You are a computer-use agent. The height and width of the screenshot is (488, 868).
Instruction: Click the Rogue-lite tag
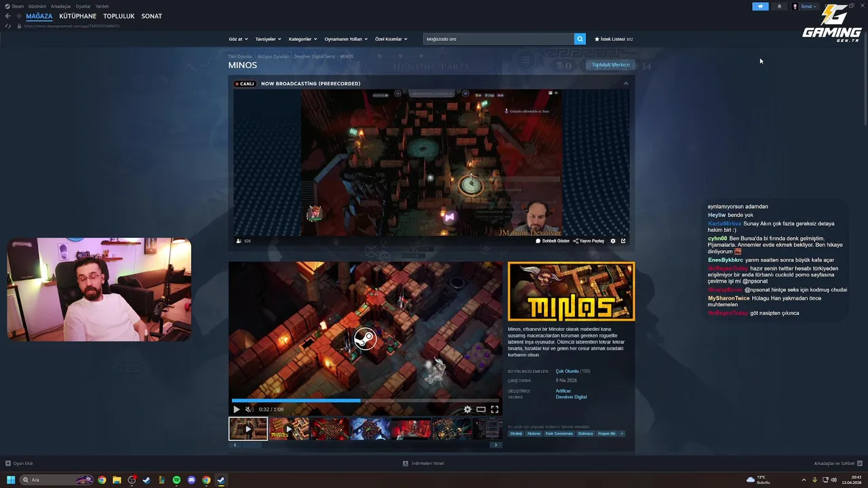pyautogui.click(x=607, y=434)
